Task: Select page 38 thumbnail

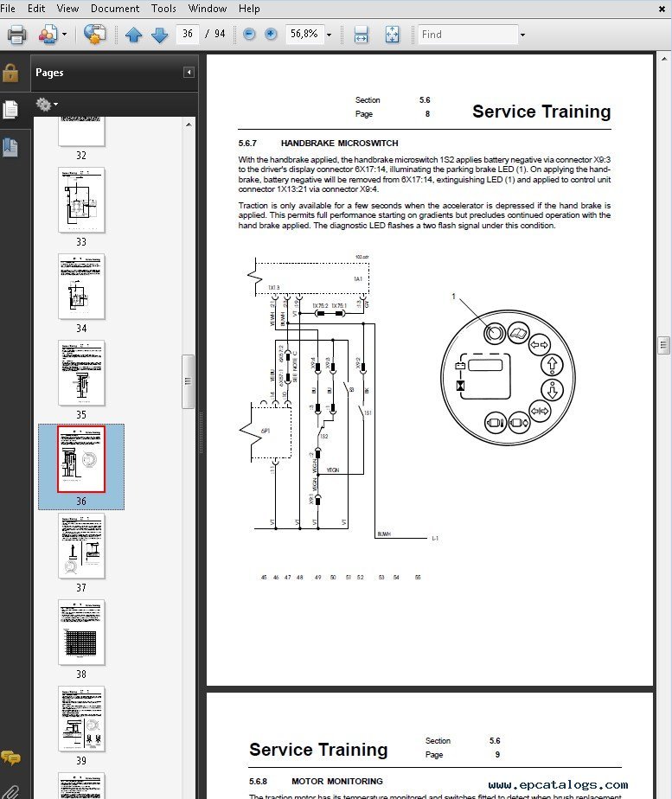Action: click(81, 632)
